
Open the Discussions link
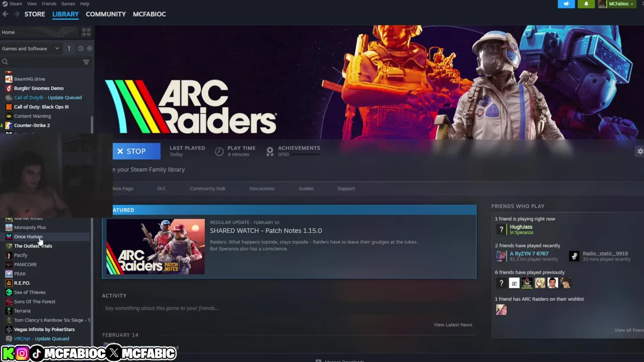(x=262, y=189)
